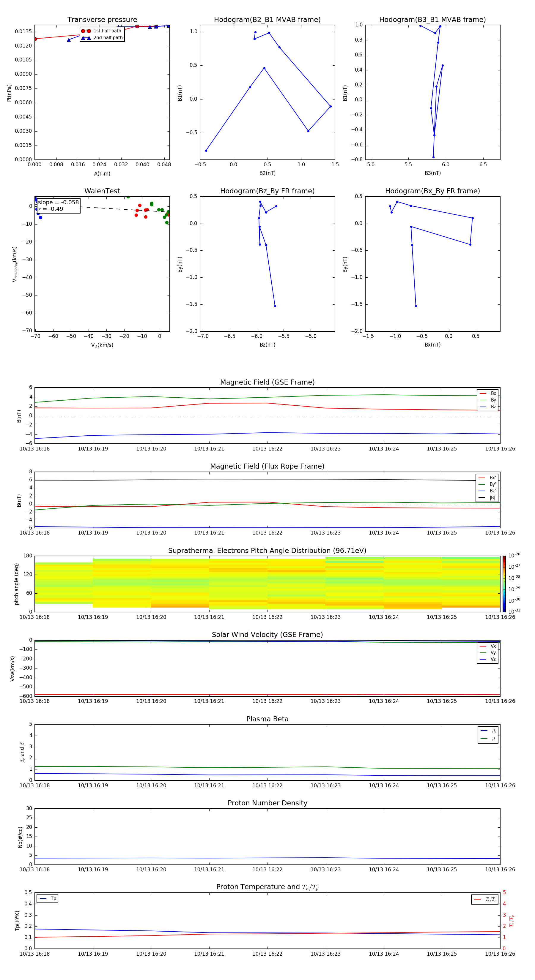Click the 'Hodogram(B3_B1 MVAB frame)' title
Image resolution: width=535 pixels, height=980 pixels.
(x=432, y=20)
